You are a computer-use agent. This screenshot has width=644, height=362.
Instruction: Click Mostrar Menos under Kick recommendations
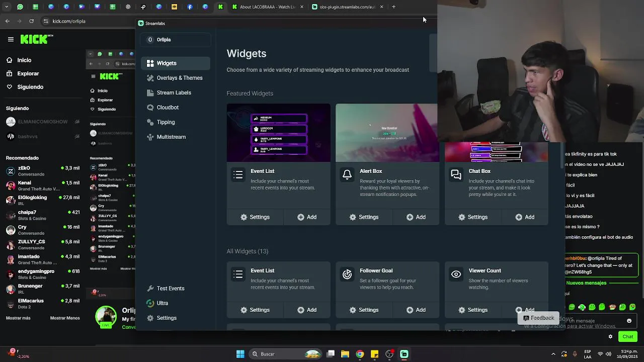[x=65, y=318]
